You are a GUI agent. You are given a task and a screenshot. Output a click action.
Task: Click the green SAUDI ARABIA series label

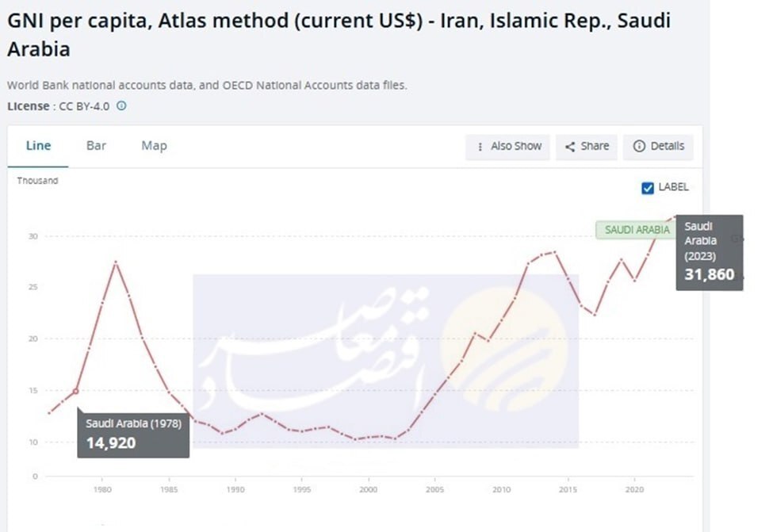[637, 230]
